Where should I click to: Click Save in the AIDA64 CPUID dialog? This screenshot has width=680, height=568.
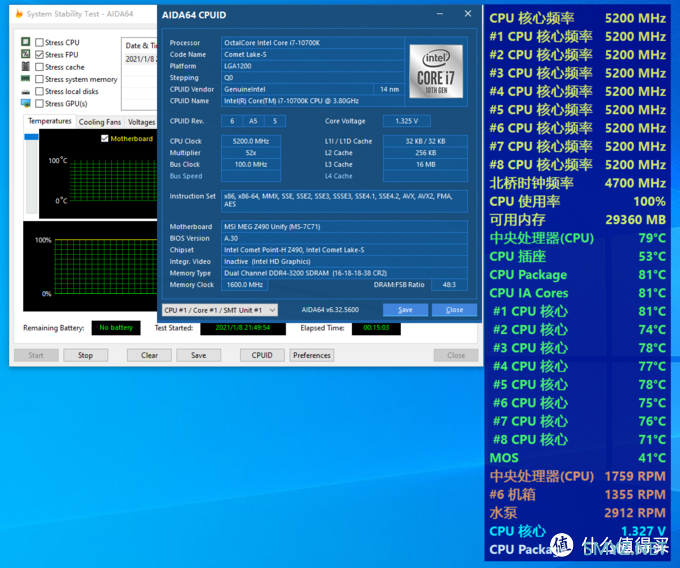pyautogui.click(x=405, y=310)
